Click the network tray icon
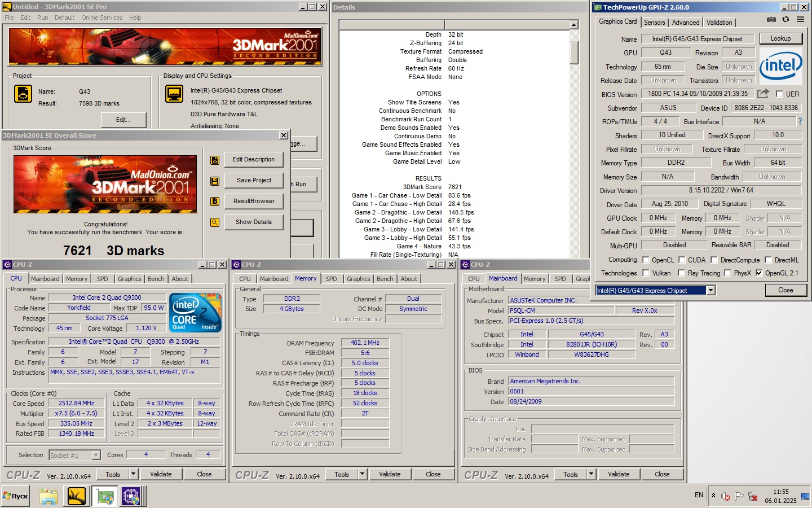812x508 pixels. pyautogui.click(x=753, y=496)
